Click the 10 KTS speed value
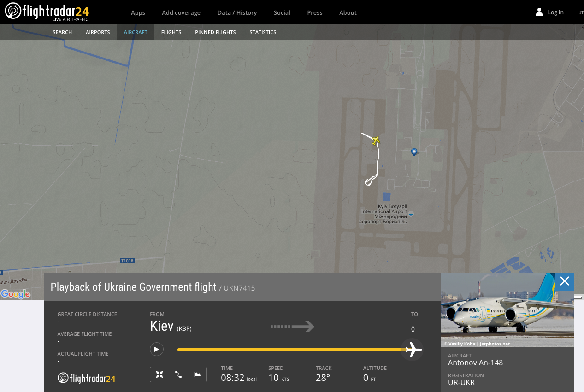This screenshot has height=392, width=584. [279, 378]
